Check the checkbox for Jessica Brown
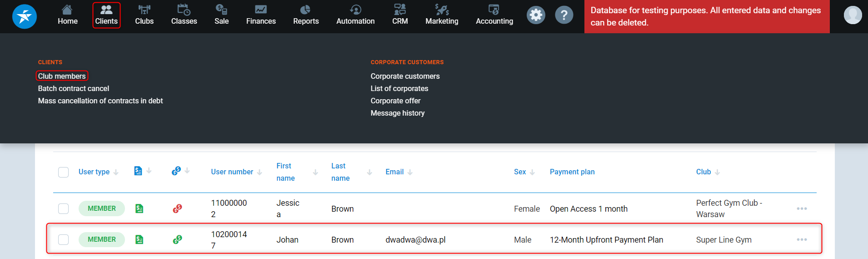The height and width of the screenshot is (259, 868). click(x=64, y=208)
